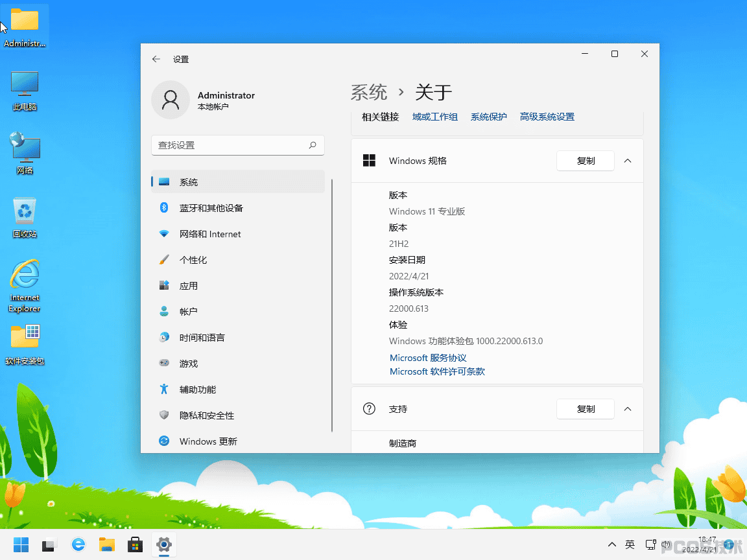The height and width of the screenshot is (560, 747).
Task: Copy Windows 规格 with the 复制 button
Action: coord(586,161)
